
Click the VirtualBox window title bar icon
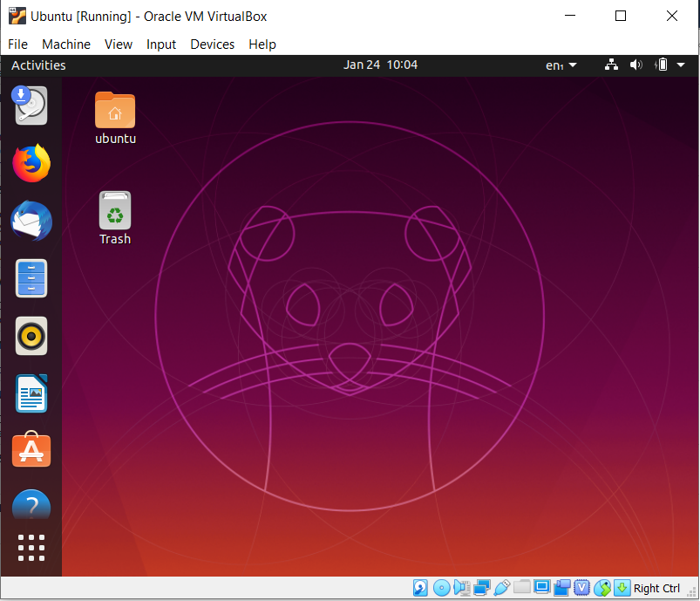(17, 16)
